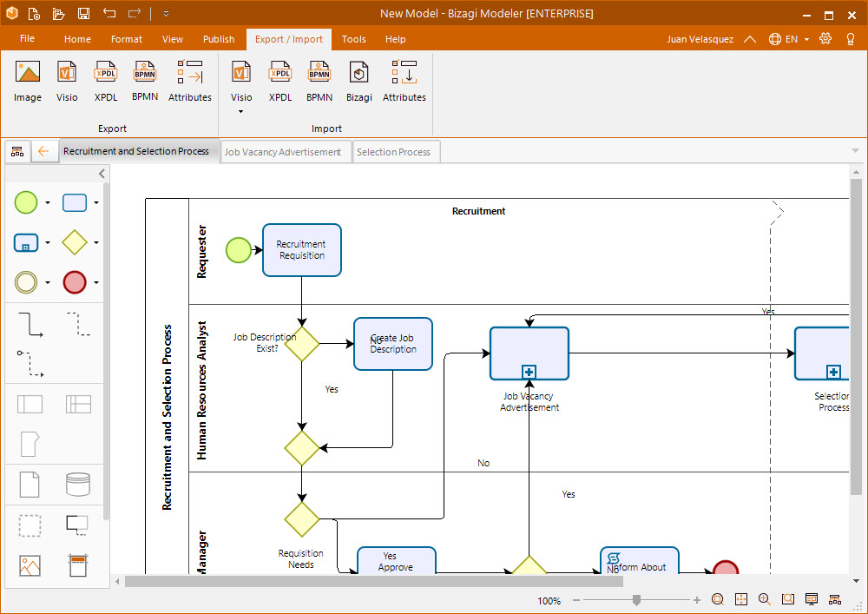
Task: Click the Juan Velasquez user name
Action: tap(700, 39)
